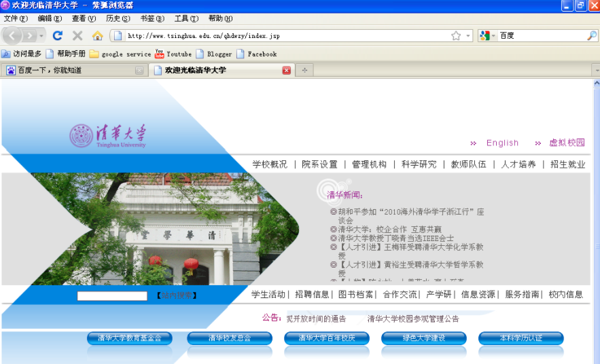Viewport: 600px width, 364px height.
Task: Close the 欢迎光临清华大学 tab
Action: 286,71
